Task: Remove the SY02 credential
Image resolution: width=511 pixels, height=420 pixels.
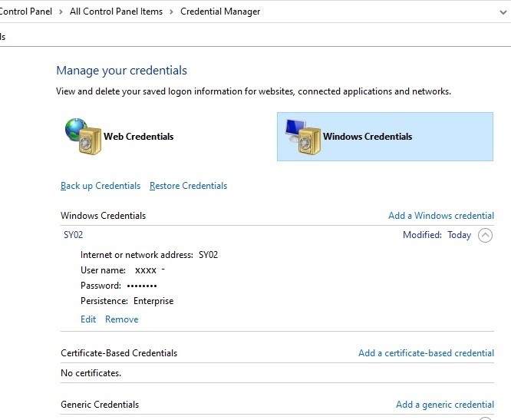Action: click(x=121, y=319)
